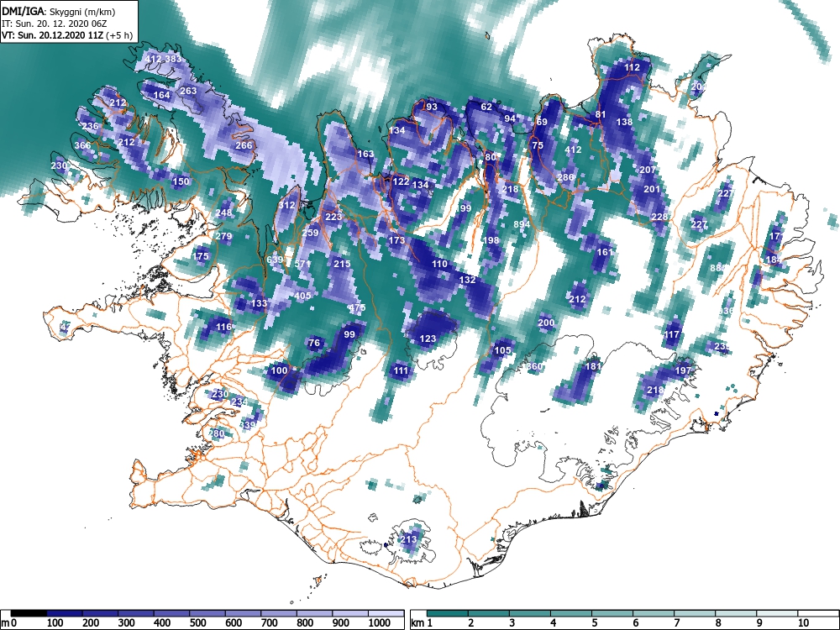Click the 1000 label on the metre legend
The width and height of the screenshot is (840, 630).
[380, 622]
